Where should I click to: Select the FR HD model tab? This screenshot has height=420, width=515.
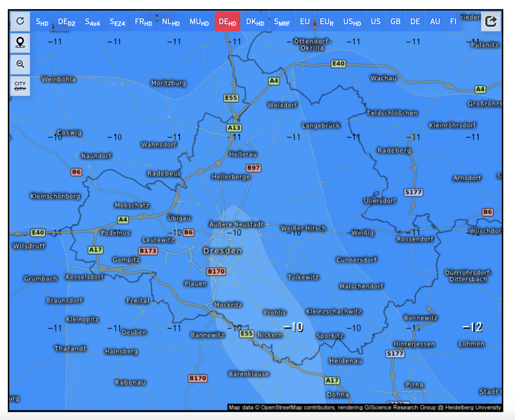click(x=143, y=22)
